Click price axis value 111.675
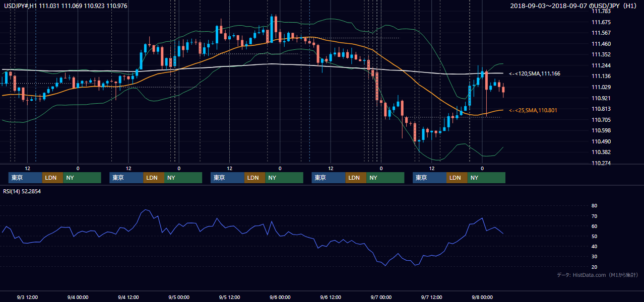This screenshot has width=644, height=302. (x=601, y=22)
